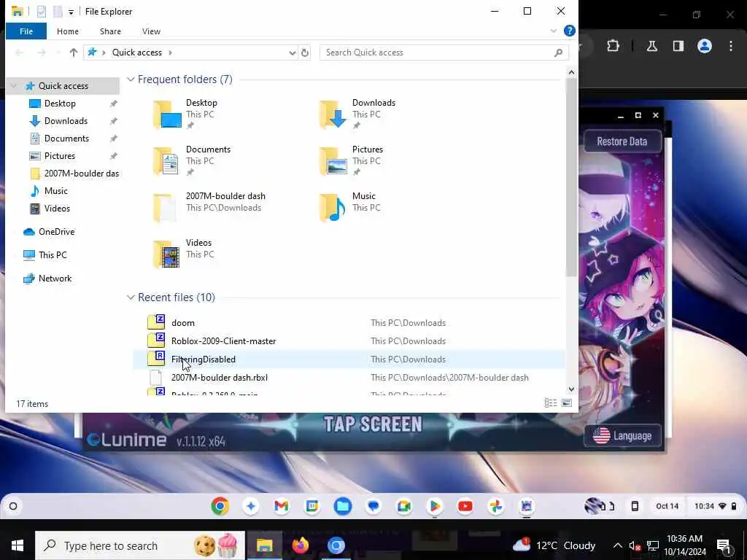The image size is (747, 560).
Task: Click Restore Data in game window
Action: tap(622, 141)
